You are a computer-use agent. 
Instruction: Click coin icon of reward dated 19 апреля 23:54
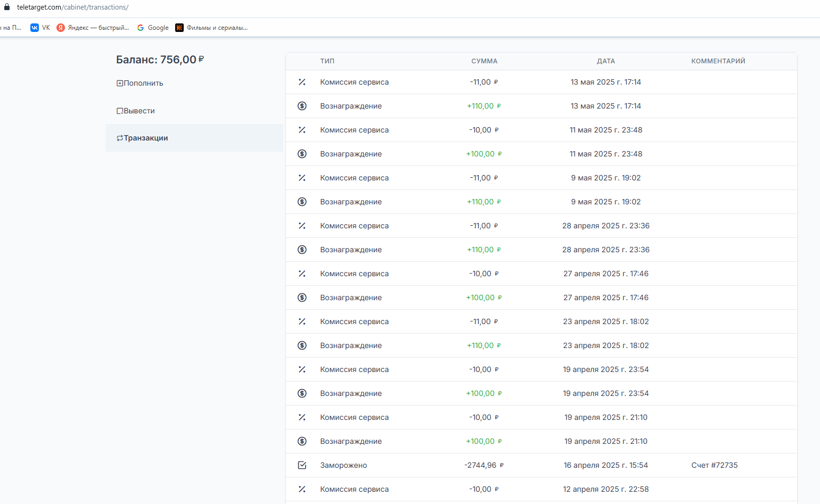coord(302,393)
